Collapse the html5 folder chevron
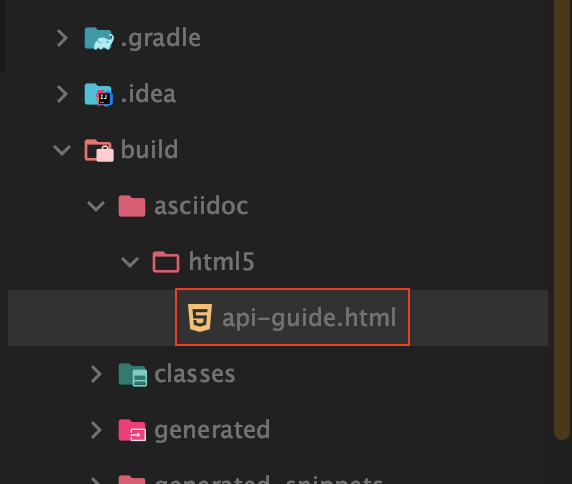 [x=130, y=262]
